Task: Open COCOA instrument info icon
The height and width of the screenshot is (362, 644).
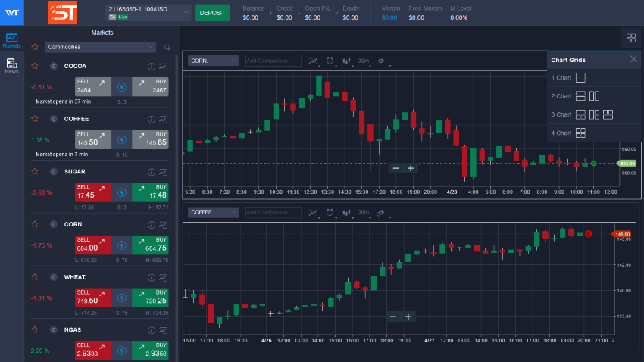Action: pyautogui.click(x=152, y=67)
